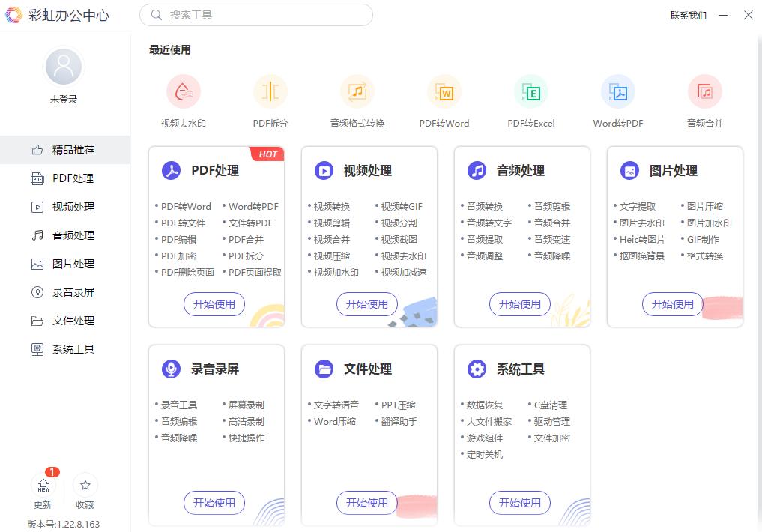Image resolution: width=762 pixels, height=532 pixels.
Task: Open the 视频去水印 tool from recent items
Action: 184,90
